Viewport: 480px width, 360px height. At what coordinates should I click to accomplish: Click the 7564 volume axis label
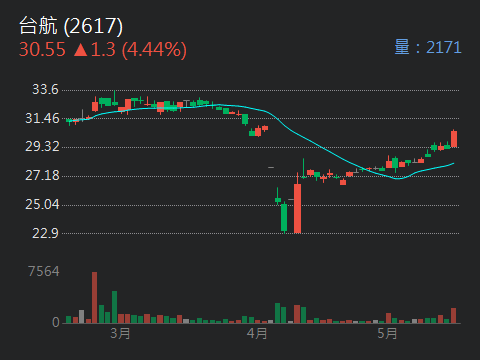pyautogui.click(x=44, y=271)
